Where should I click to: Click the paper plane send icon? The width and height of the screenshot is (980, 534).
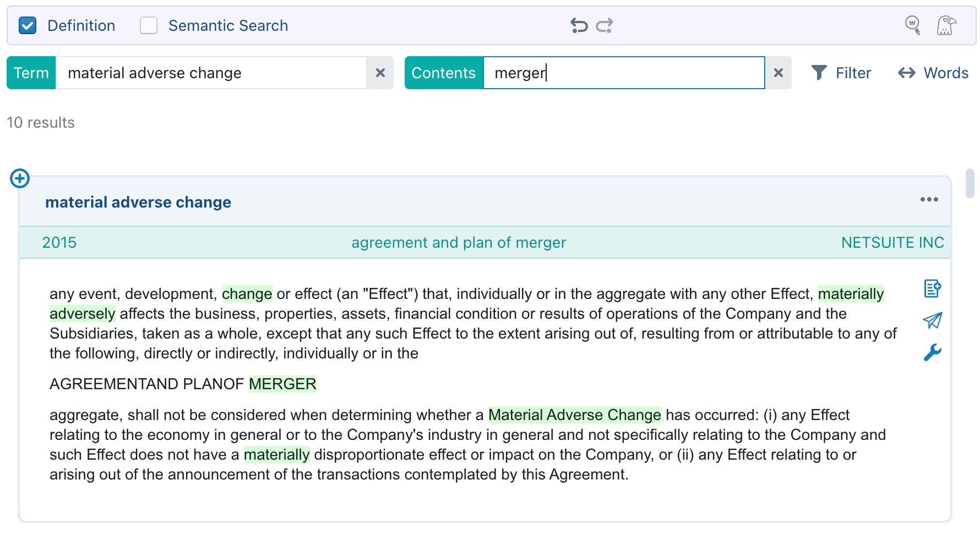932,320
